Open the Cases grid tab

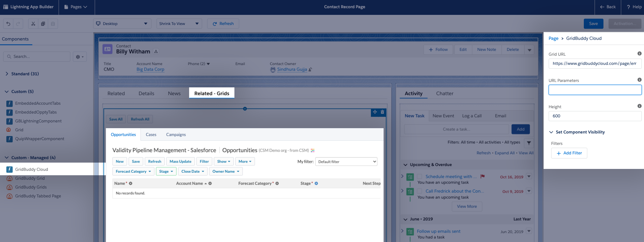[151, 135]
